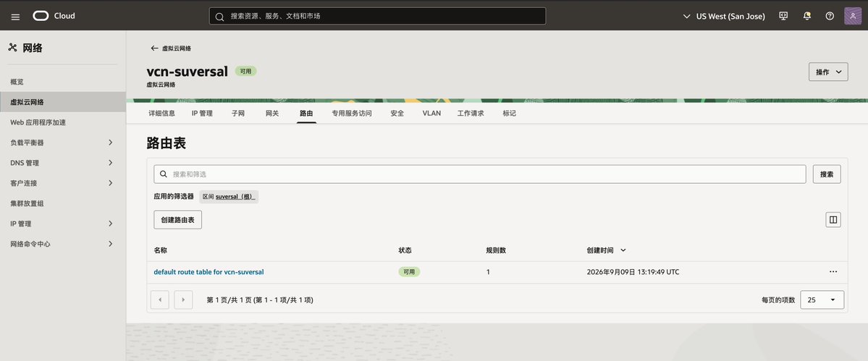The image size is (868, 361).
Task: Open 集群放置组 in the sidebar
Action: [x=62, y=203]
